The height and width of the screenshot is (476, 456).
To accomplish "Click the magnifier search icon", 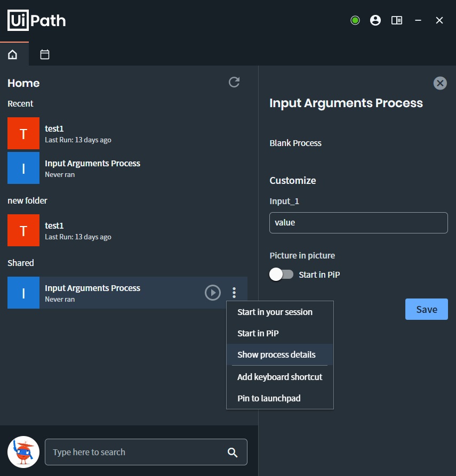I will tap(233, 453).
